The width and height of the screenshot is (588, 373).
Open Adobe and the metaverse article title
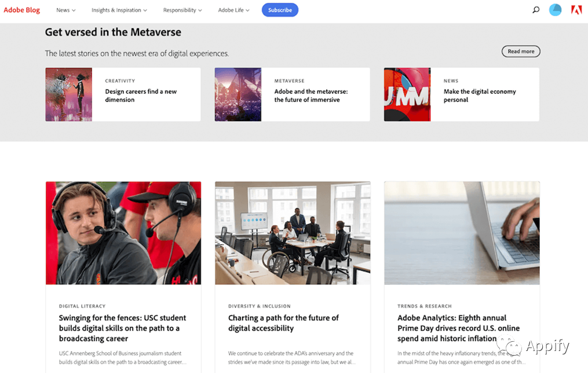coord(311,96)
